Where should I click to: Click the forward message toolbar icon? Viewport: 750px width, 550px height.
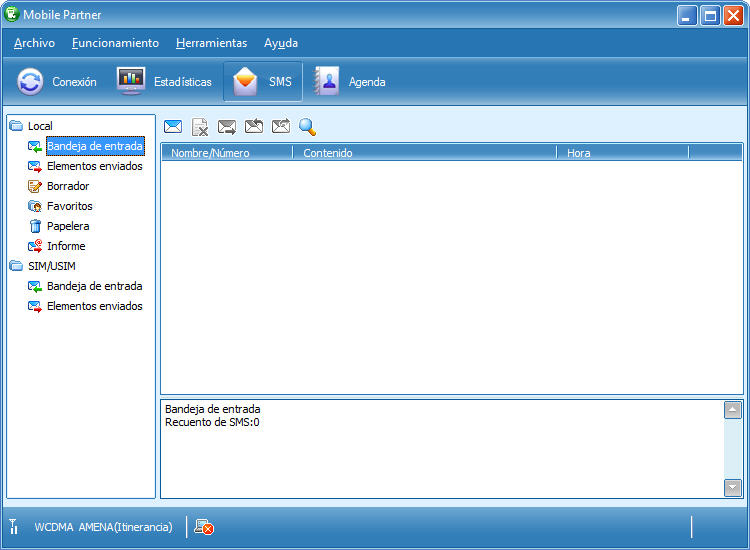281,127
